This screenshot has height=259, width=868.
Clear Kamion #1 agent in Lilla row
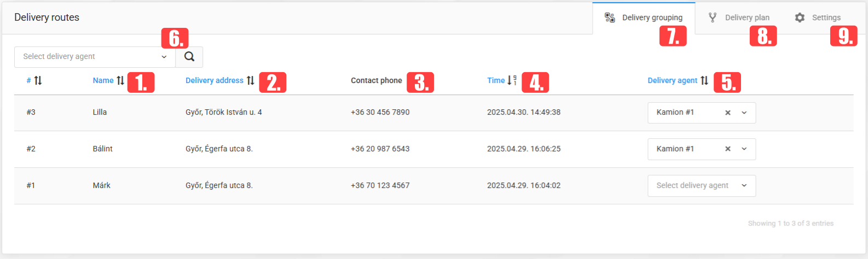click(x=728, y=113)
